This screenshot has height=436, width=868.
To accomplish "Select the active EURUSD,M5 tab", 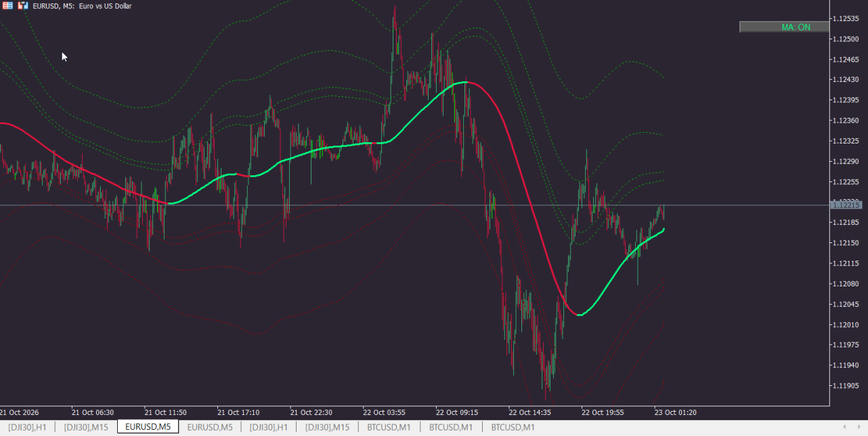I will pyautogui.click(x=148, y=427).
